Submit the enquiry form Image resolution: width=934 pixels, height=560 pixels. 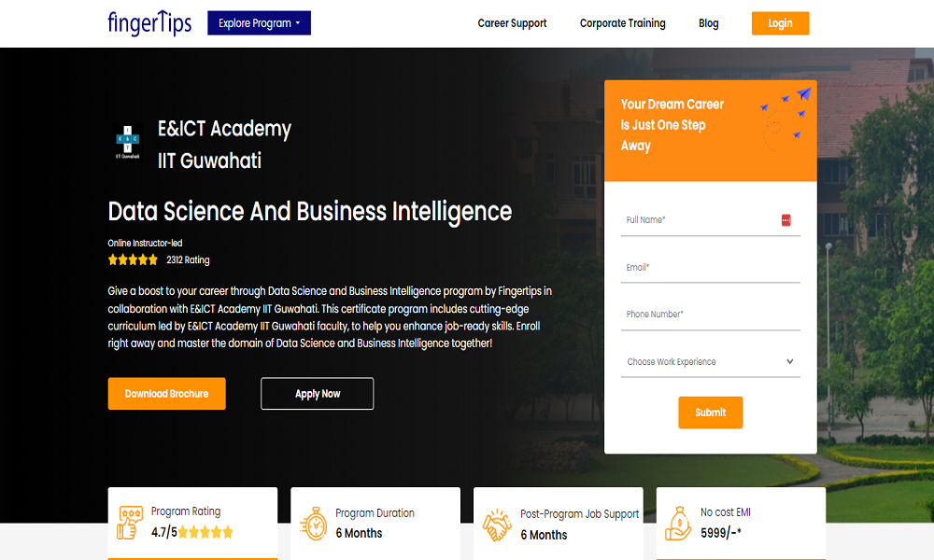(x=710, y=413)
